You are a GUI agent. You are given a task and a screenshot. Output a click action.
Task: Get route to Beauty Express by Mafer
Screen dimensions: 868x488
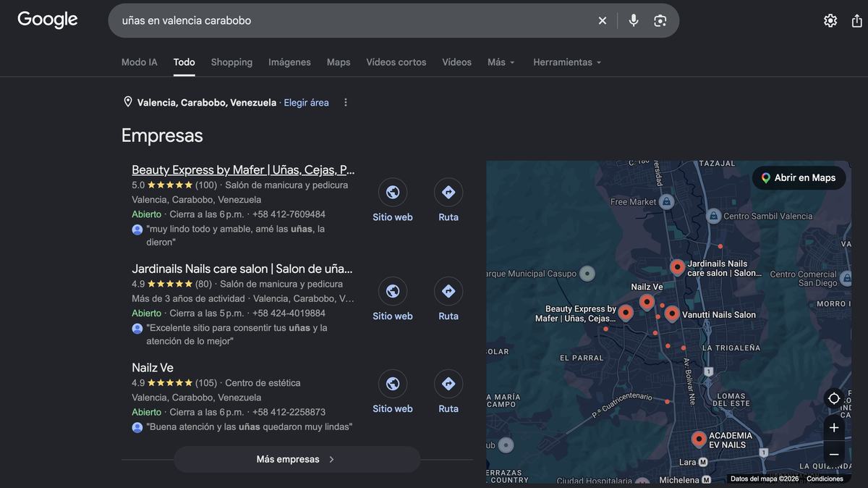point(448,192)
